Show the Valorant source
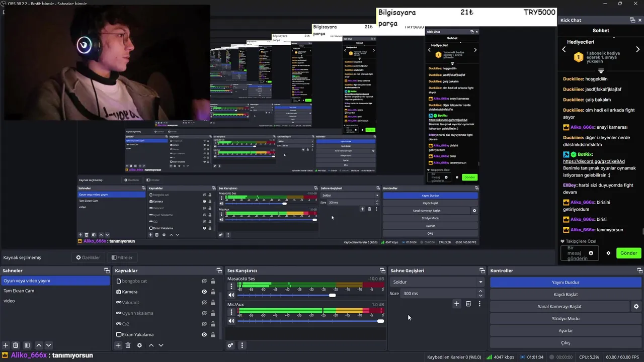 tap(204, 302)
